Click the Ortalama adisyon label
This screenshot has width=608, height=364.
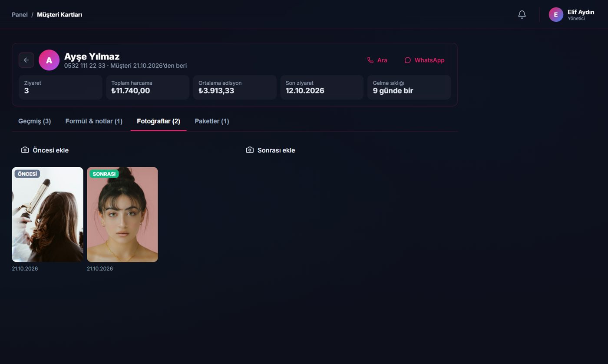click(x=220, y=83)
